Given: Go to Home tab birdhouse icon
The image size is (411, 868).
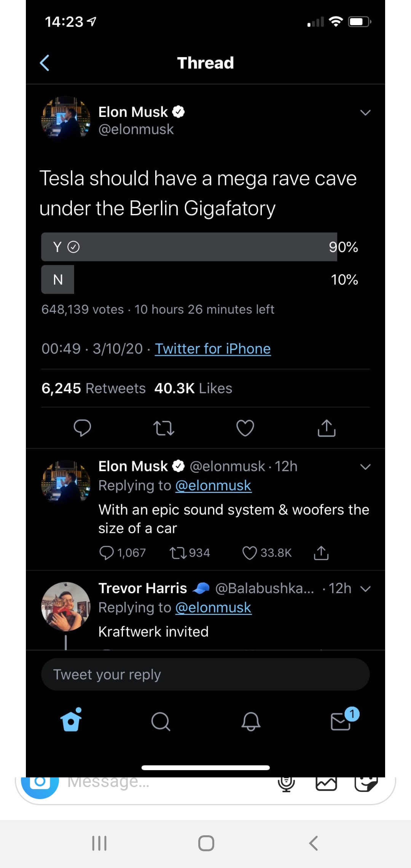Looking at the screenshot, I should (x=71, y=720).
